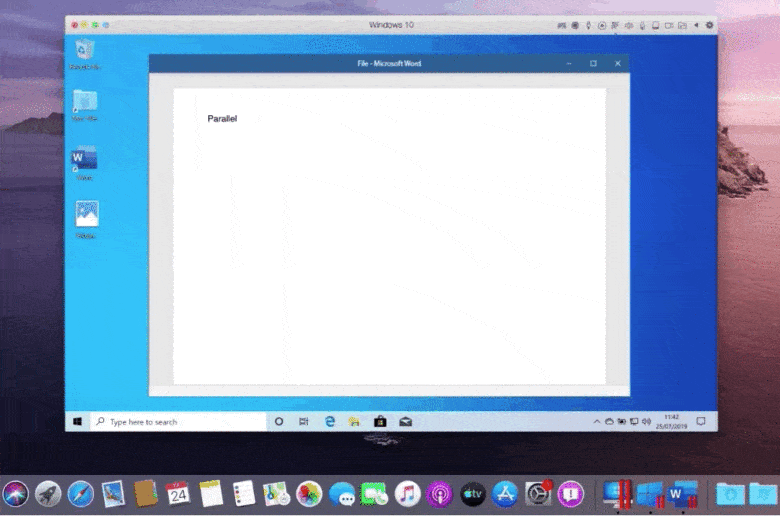780x516 pixels.
Task: Click the camera icon in Parallels toolbar
Action: point(669,25)
